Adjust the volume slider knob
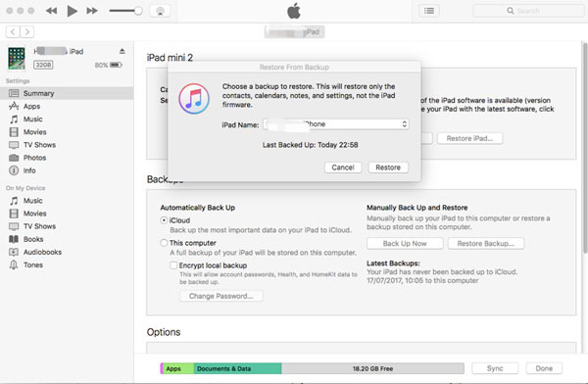This screenshot has height=384, width=588. [138, 11]
